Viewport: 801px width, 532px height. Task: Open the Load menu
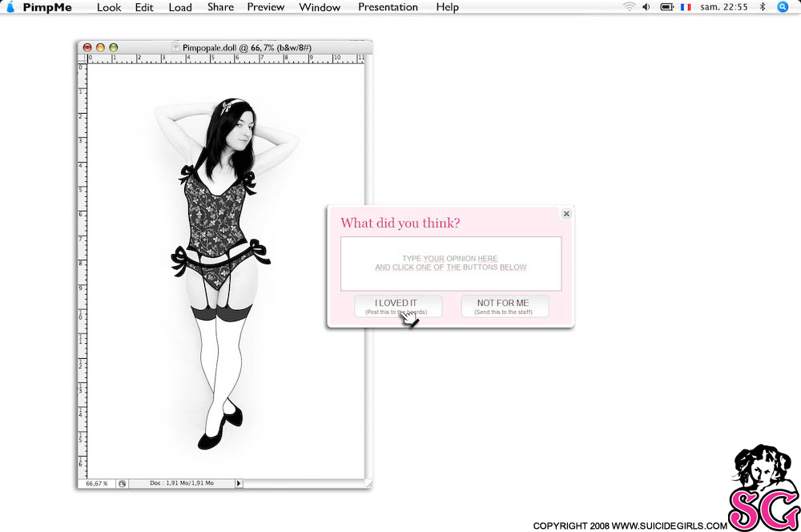click(x=180, y=7)
